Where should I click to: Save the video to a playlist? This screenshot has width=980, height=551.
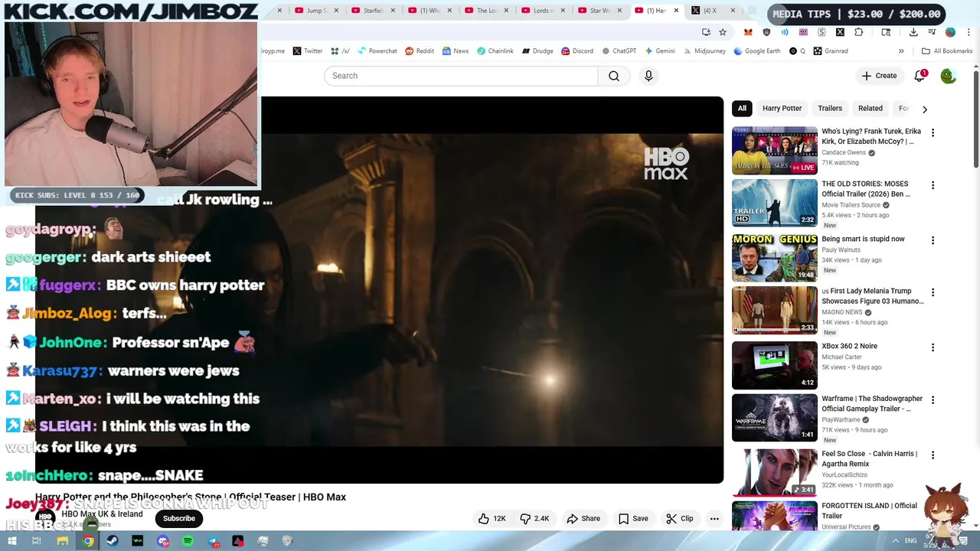(x=633, y=518)
